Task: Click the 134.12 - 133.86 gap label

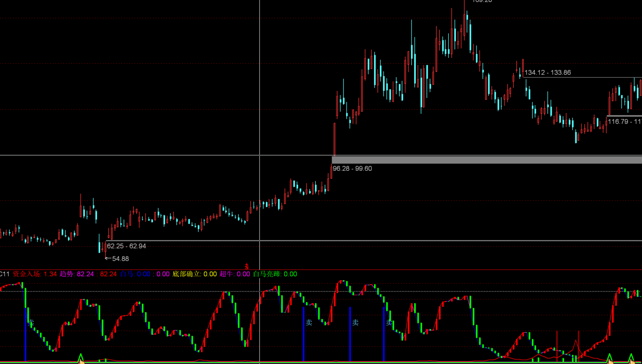Action: point(547,73)
